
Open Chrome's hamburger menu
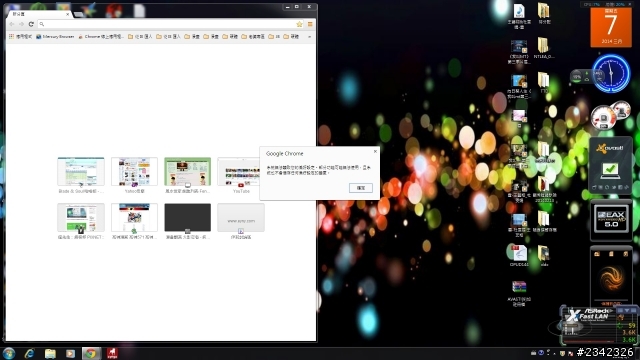click(x=310, y=24)
